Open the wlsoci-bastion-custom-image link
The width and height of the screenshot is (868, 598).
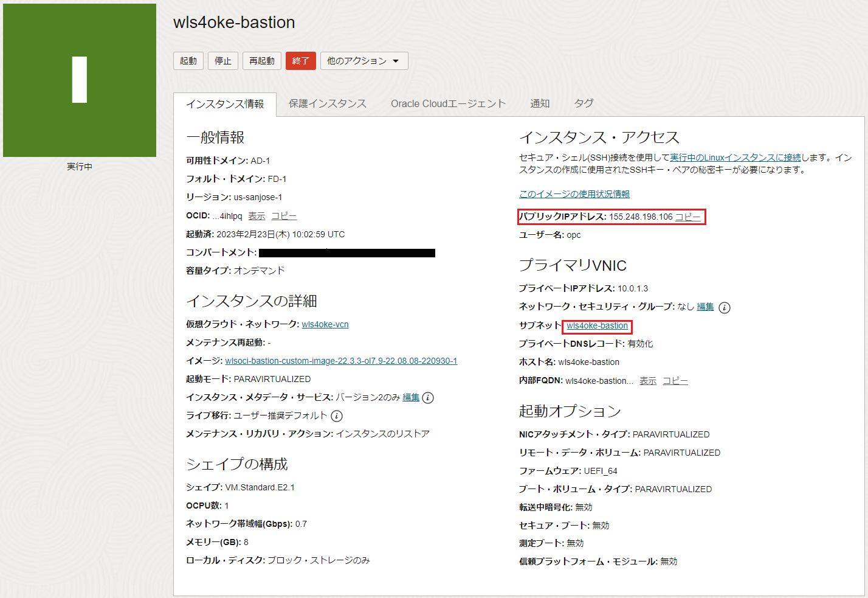coord(341,361)
